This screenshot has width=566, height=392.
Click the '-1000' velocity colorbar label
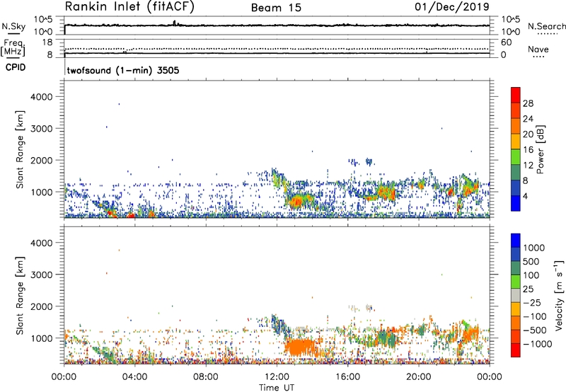pyautogui.click(x=537, y=344)
